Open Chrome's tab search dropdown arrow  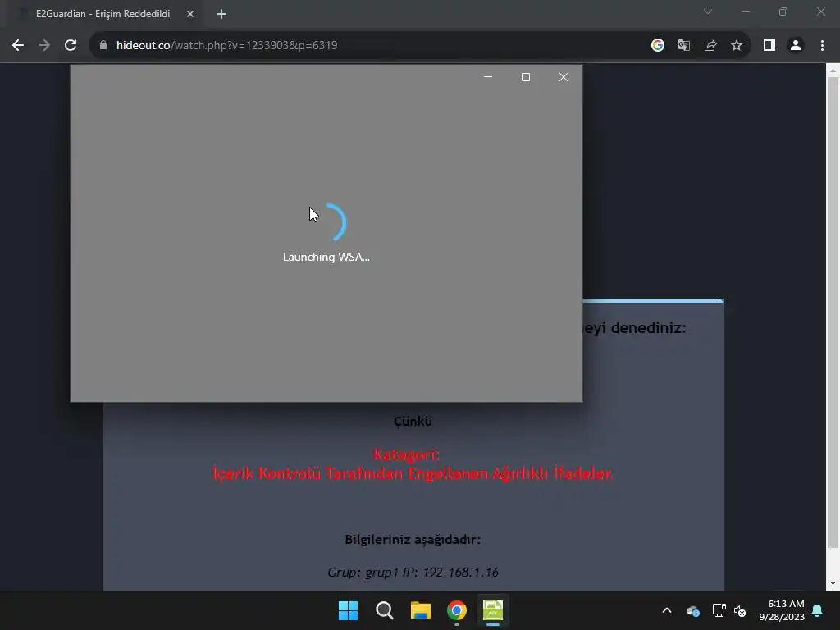coord(708,11)
